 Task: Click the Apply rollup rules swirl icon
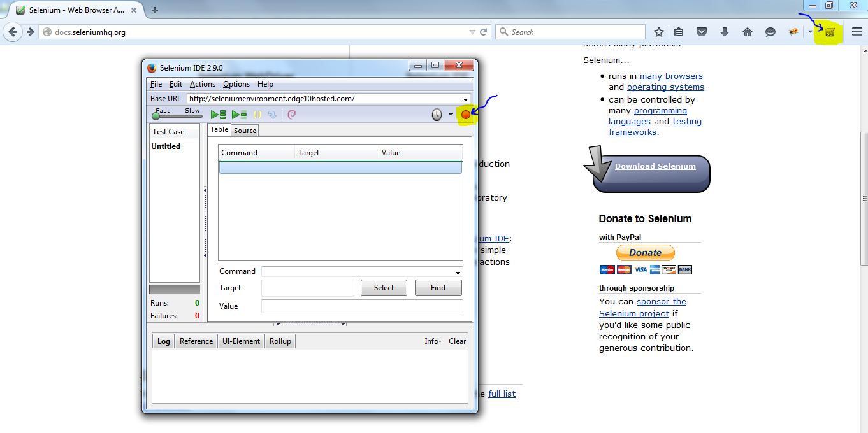coord(291,115)
